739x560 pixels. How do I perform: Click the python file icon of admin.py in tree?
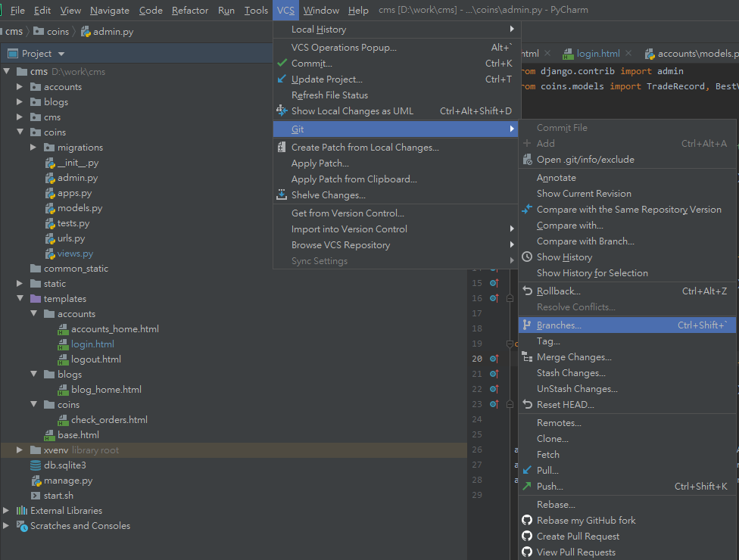[x=50, y=178]
